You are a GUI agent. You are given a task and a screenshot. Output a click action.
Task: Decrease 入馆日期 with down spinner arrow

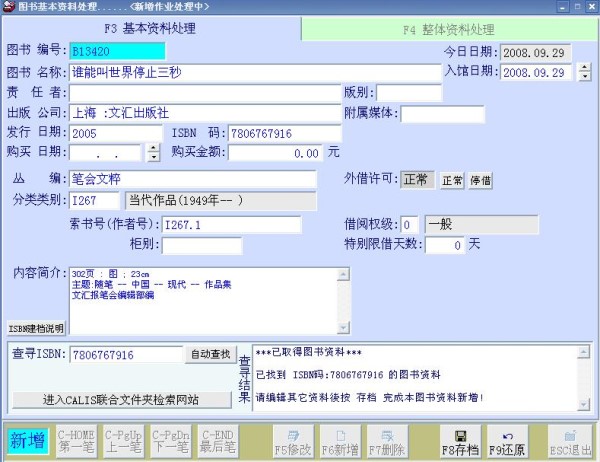[x=585, y=76]
